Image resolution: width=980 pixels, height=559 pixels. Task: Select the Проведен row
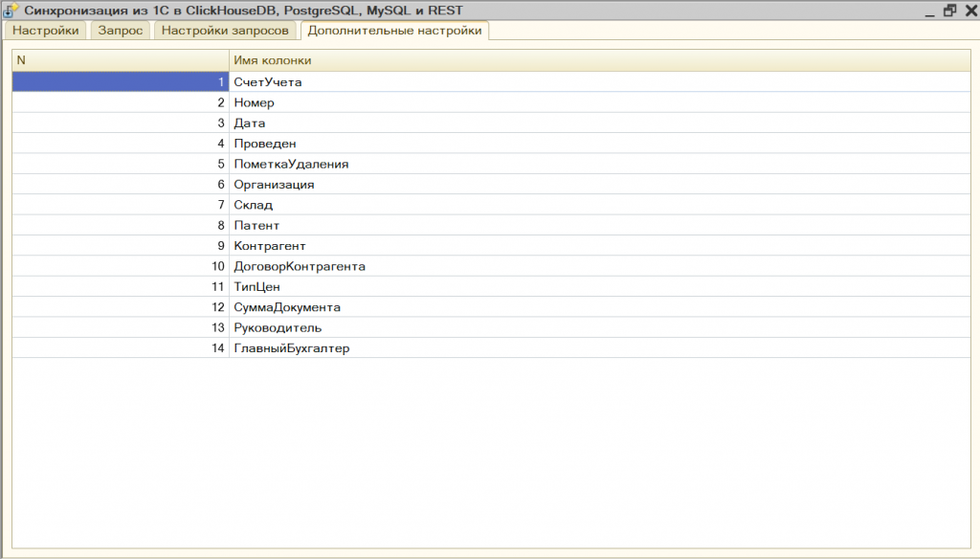tap(491, 144)
